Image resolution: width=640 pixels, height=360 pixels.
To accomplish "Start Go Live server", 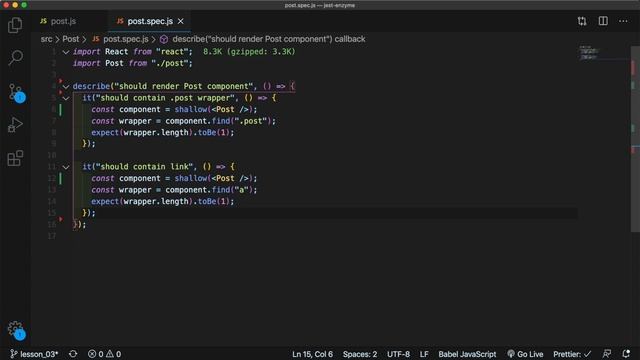I will 525,354.
